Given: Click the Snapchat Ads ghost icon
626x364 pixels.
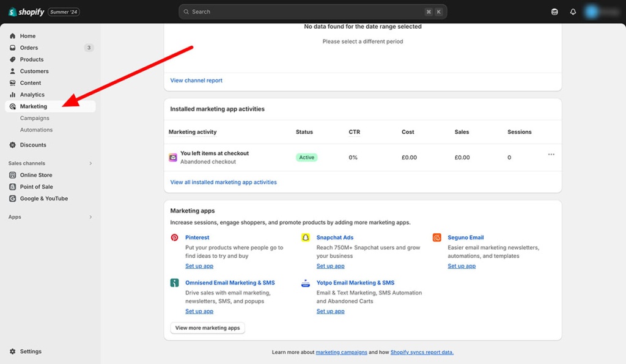Looking at the screenshot, I should 306,238.
